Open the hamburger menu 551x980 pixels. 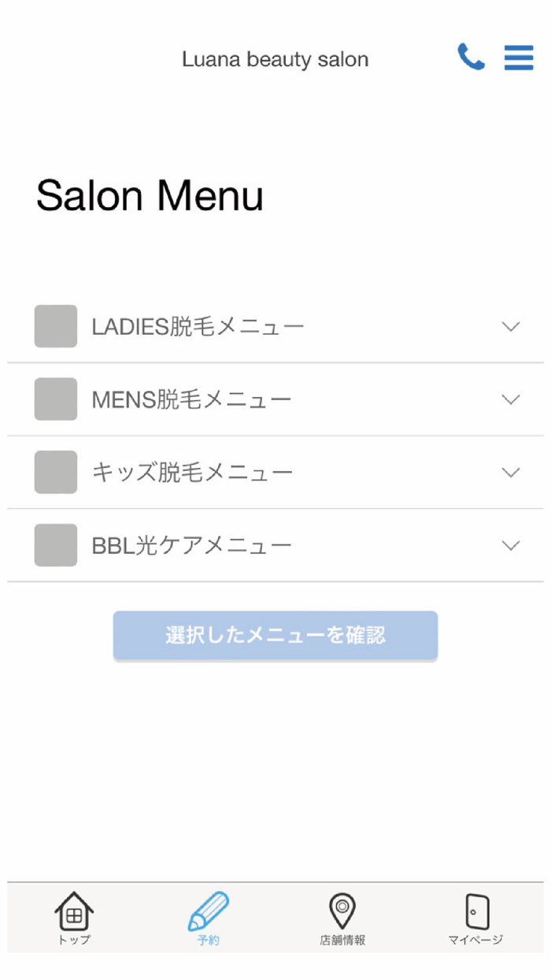point(519,57)
